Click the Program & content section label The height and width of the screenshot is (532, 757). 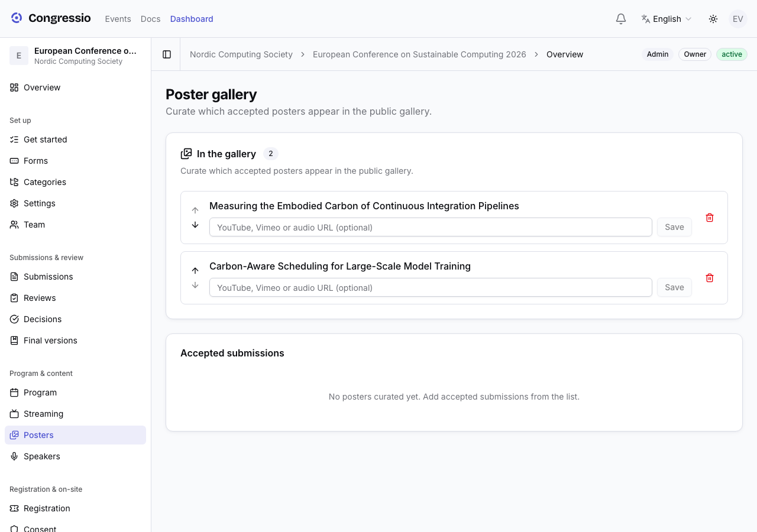41,374
